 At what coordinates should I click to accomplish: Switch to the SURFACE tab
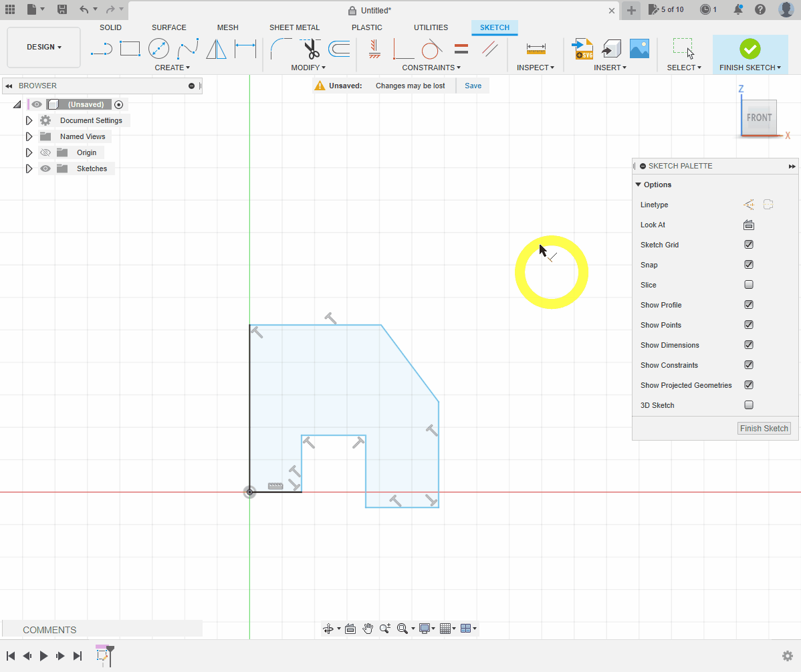[168, 27]
